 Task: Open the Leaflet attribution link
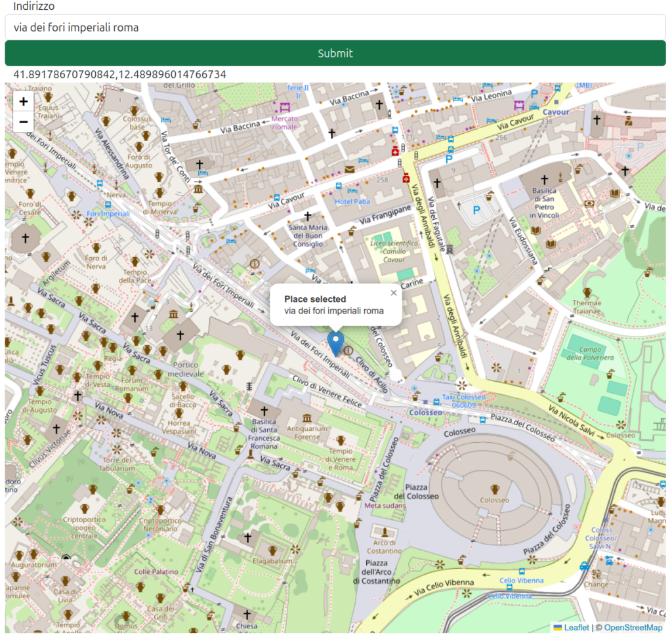(x=576, y=628)
